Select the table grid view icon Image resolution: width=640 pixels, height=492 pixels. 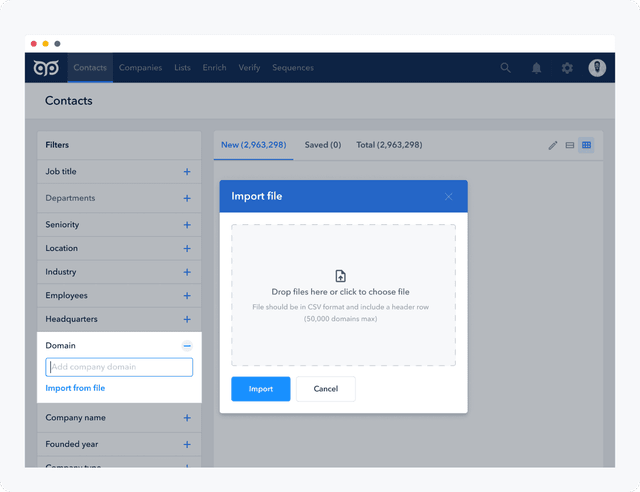coord(586,145)
